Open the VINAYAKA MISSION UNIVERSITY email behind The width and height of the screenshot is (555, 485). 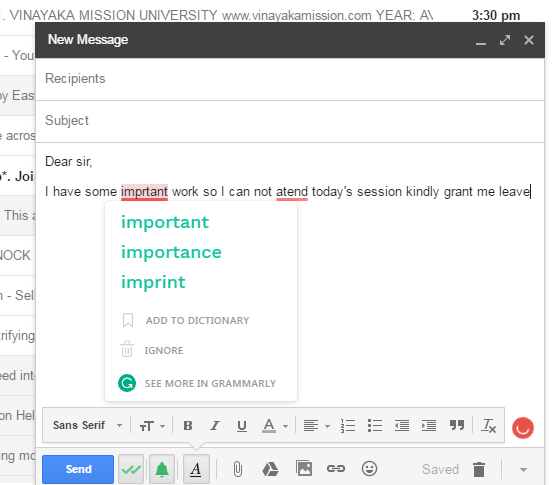[219, 16]
